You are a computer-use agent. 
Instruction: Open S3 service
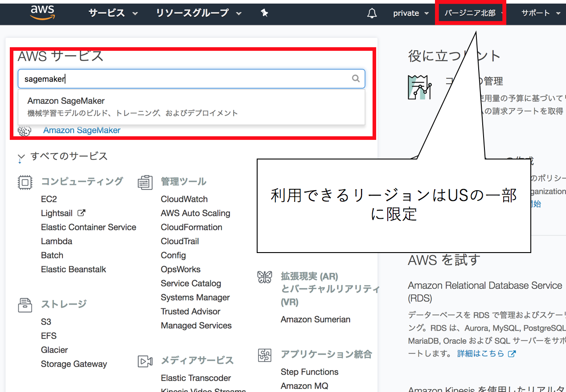46,322
